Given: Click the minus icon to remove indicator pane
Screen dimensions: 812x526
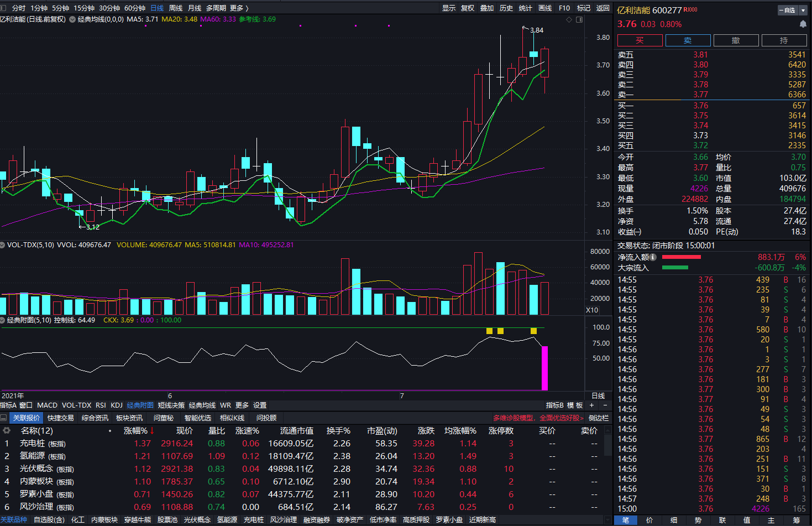Looking at the screenshot, I should pos(605,405).
